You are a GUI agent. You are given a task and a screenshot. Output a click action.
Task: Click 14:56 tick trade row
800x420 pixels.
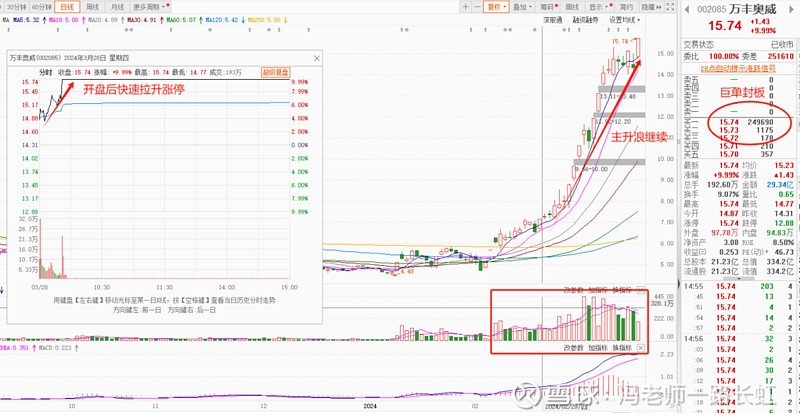tap(739, 339)
